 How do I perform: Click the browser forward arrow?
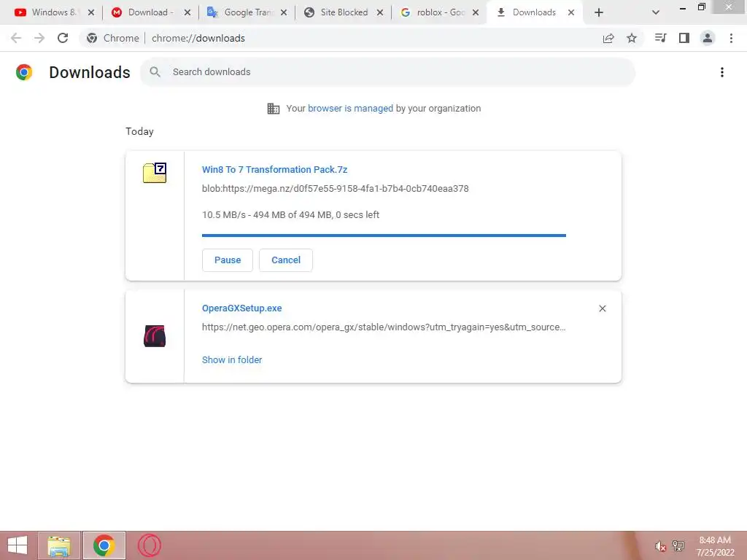[x=39, y=38]
